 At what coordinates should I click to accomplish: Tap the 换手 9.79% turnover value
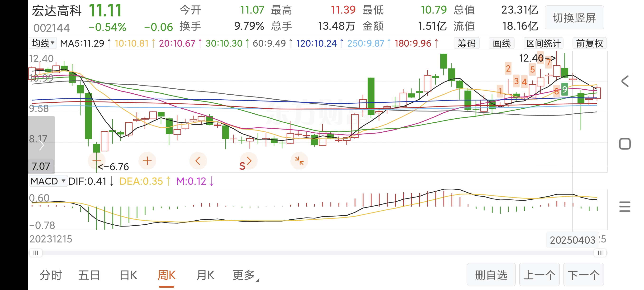249,26
